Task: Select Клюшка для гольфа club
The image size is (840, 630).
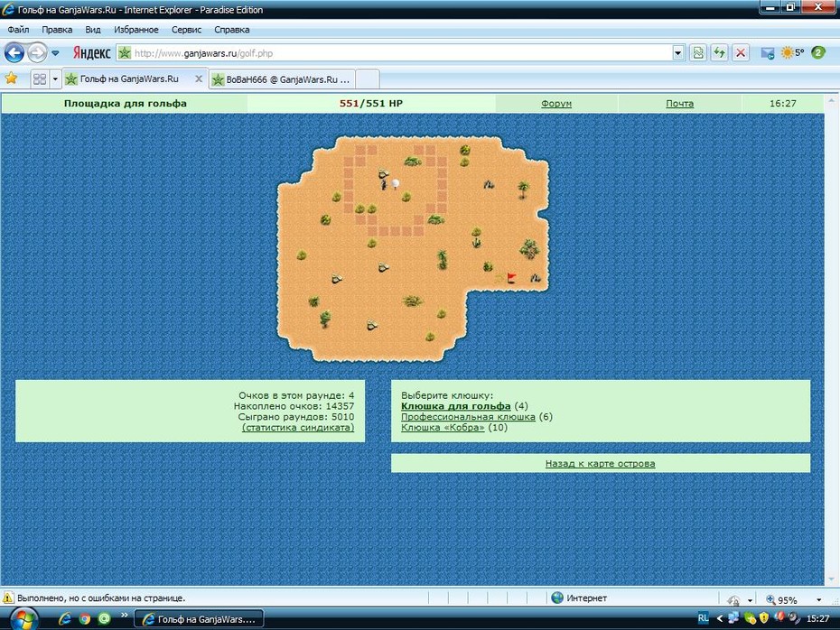Action: click(x=456, y=406)
